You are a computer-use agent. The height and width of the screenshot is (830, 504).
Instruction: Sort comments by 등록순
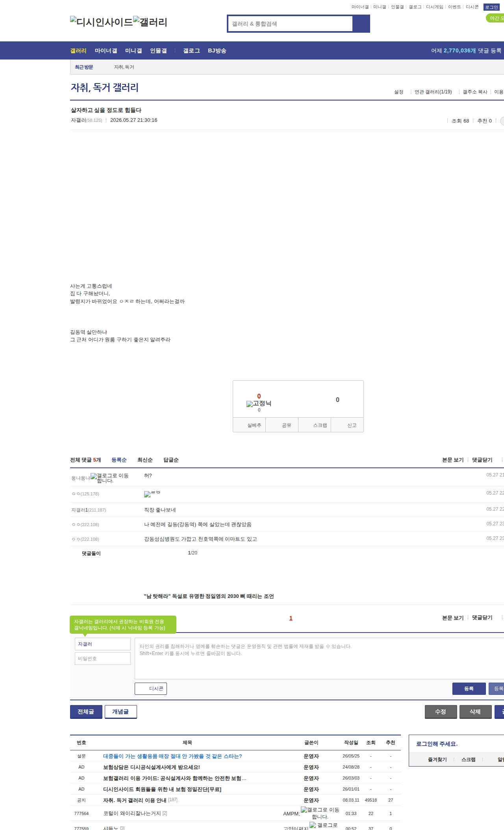[x=119, y=460]
